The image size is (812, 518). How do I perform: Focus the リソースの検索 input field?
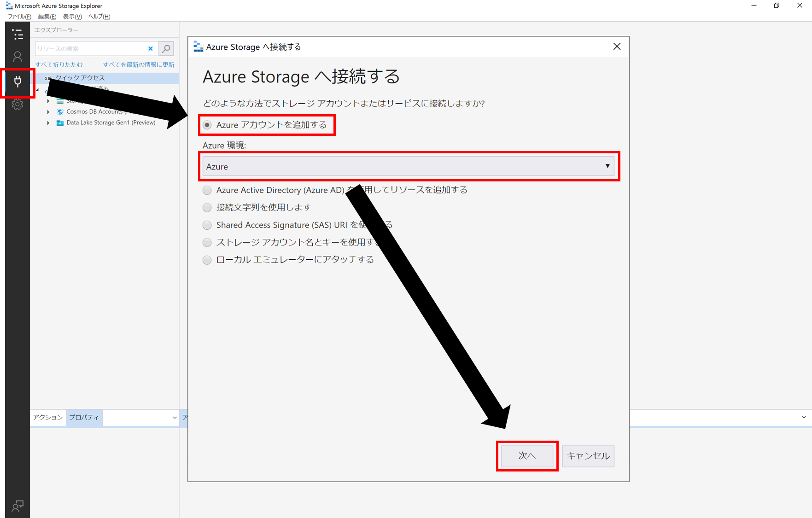coord(91,48)
